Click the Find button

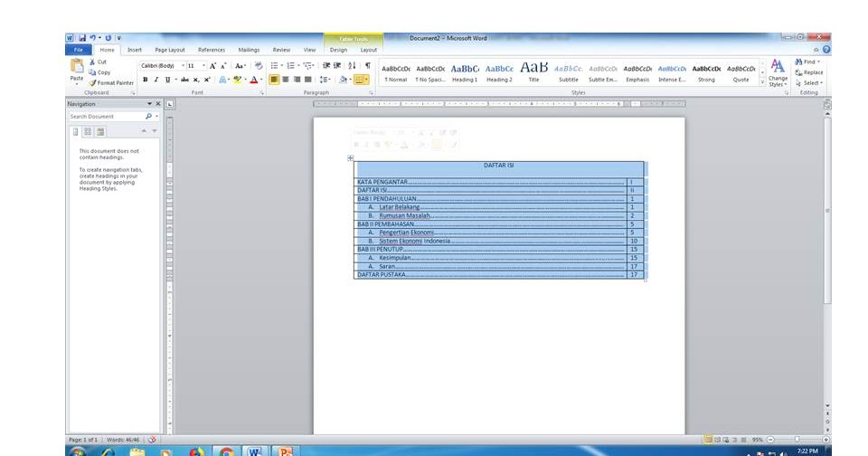click(807, 62)
